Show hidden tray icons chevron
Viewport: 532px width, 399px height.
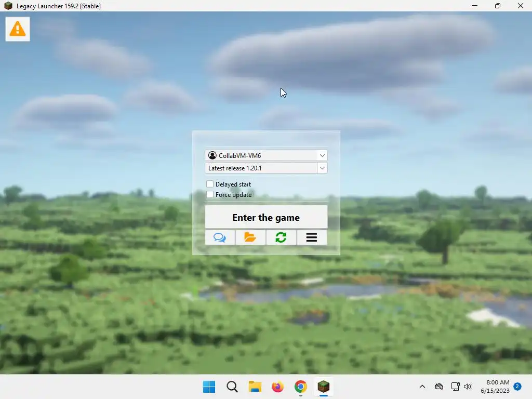[422, 387]
